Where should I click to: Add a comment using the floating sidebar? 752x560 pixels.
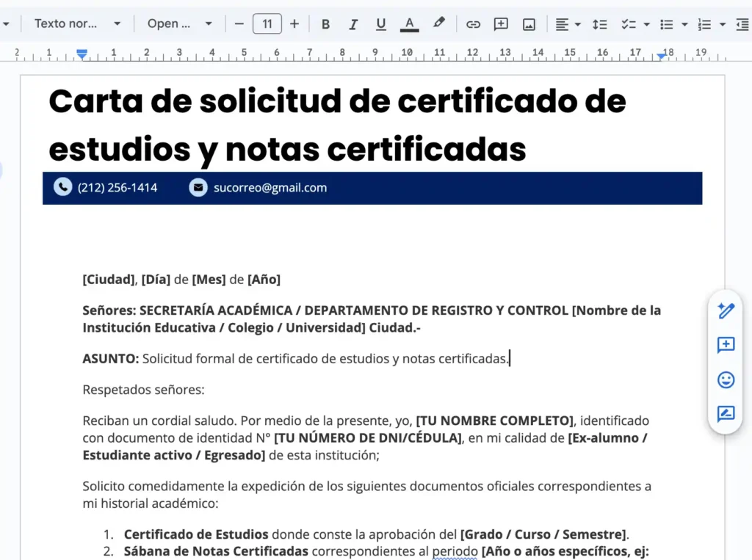point(726,346)
